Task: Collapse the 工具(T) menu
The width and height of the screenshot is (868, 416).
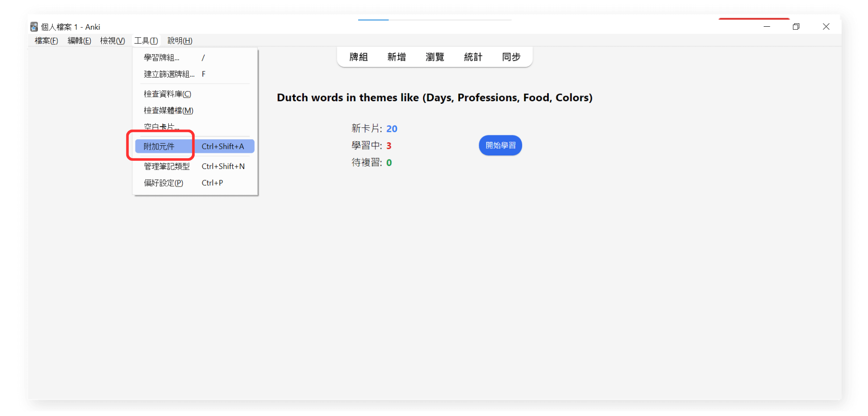Action: [x=146, y=41]
